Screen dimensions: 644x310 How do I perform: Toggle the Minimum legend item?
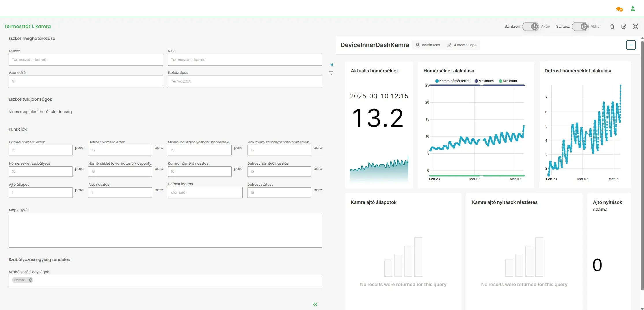tap(508, 81)
